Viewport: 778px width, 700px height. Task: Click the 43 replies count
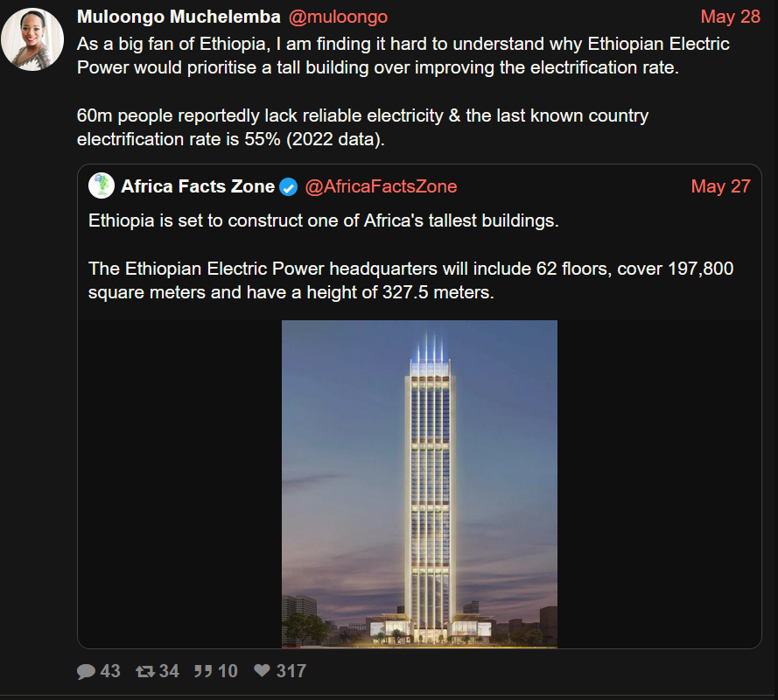click(x=110, y=671)
